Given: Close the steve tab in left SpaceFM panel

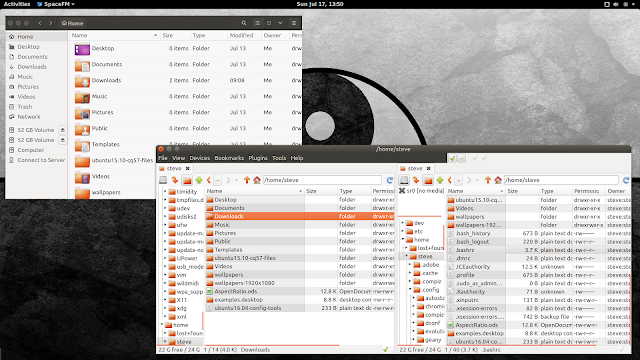Looking at the screenshot, I should tap(187, 168).
